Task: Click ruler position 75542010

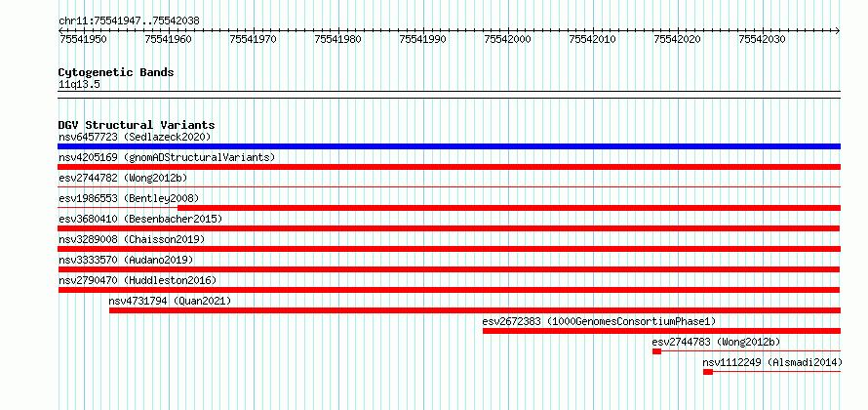Action: click(x=592, y=39)
